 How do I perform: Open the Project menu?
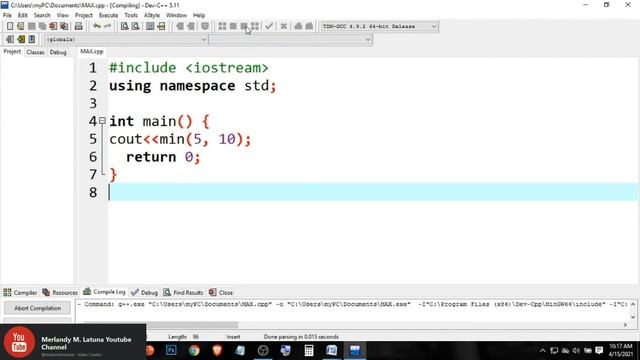84,15
